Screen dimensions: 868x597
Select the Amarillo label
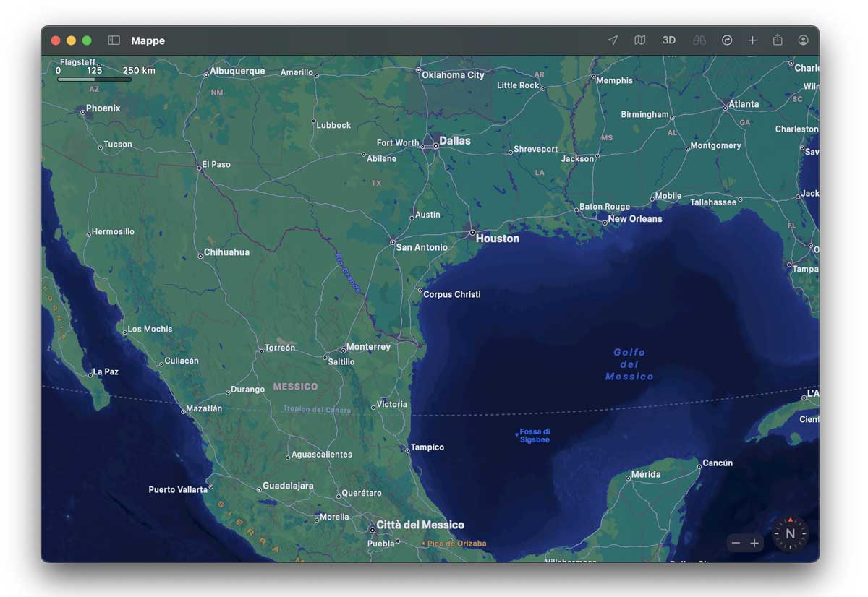point(297,72)
